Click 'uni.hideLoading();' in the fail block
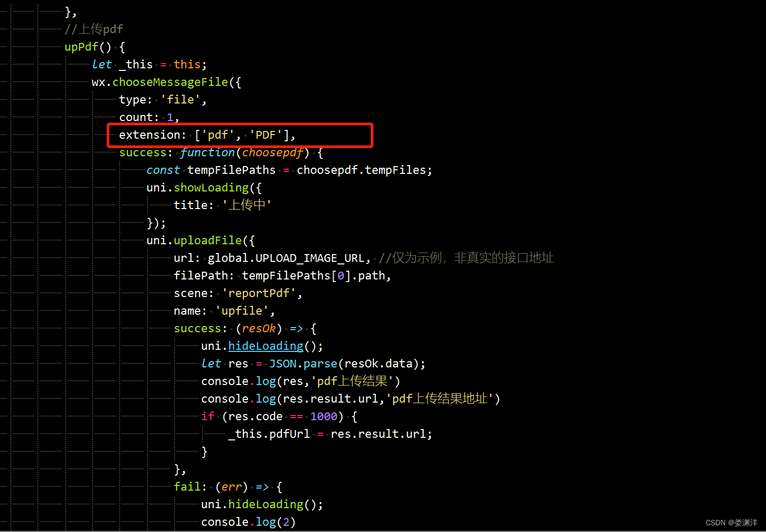 point(262,504)
